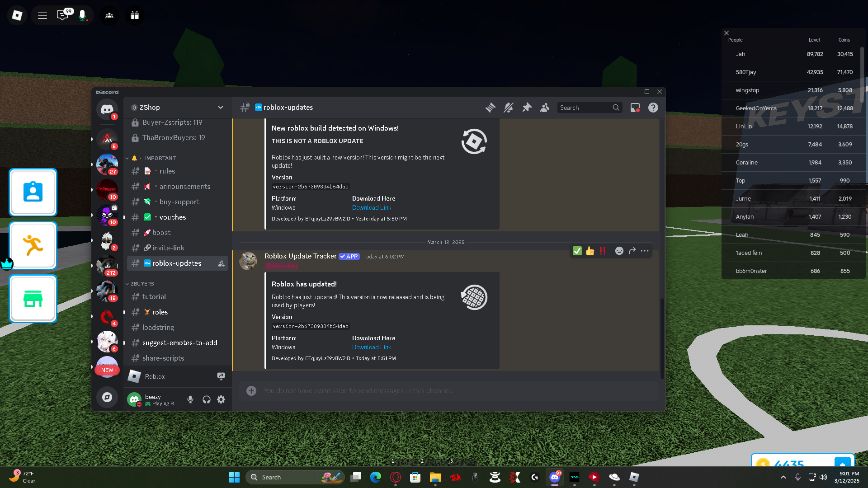
Task: Open the Discord discover servers compass
Action: point(107,397)
